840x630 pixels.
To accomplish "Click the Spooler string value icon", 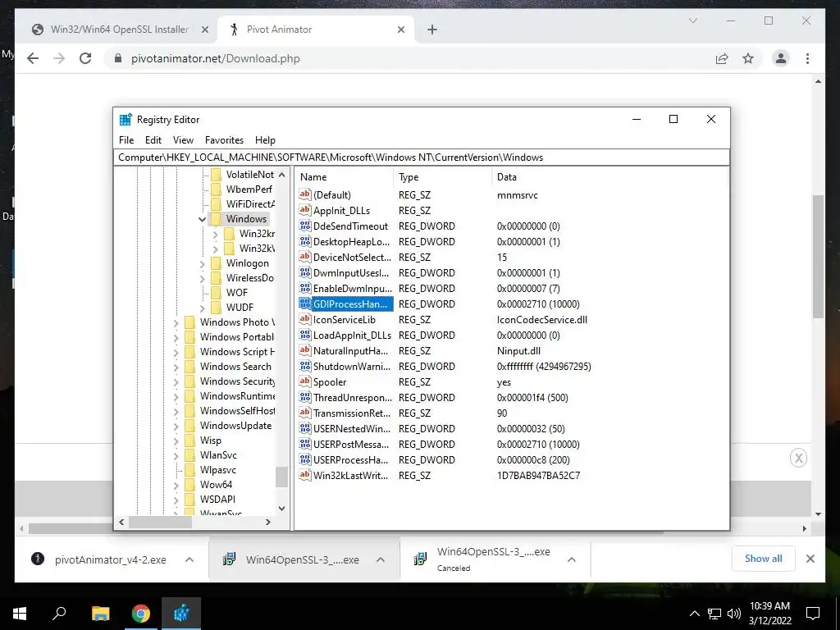I will pyautogui.click(x=305, y=381).
